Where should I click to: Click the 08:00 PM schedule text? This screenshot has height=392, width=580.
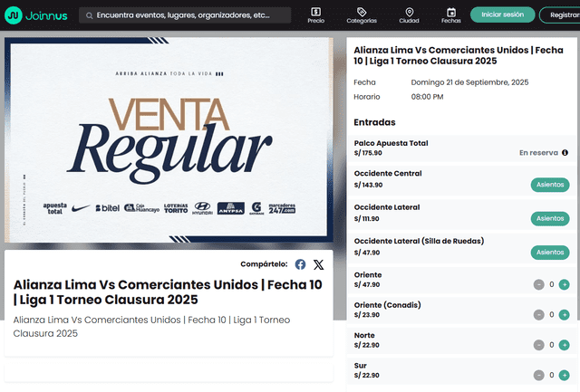(427, 97)
